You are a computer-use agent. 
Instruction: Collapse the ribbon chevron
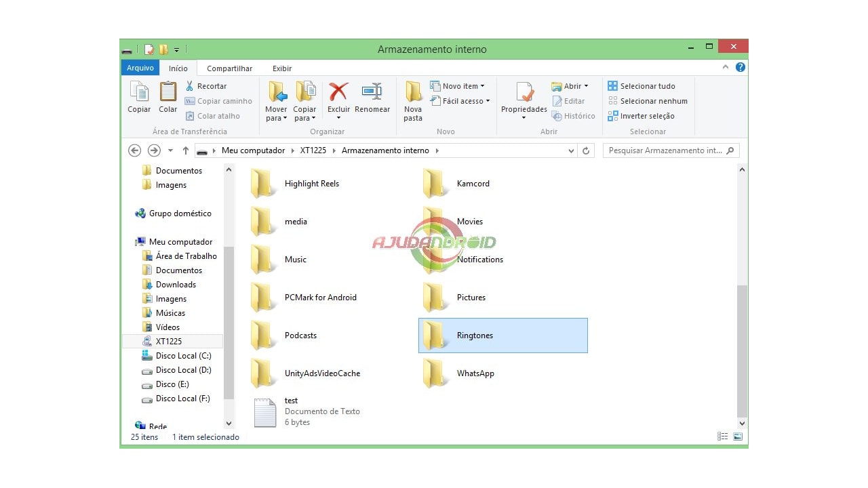pos(726,67)
